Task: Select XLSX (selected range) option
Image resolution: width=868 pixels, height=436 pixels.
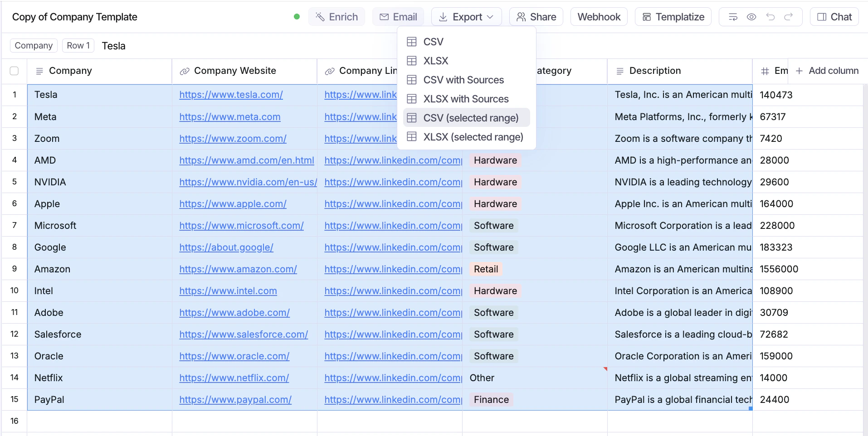Action: [x=467, y=137]
